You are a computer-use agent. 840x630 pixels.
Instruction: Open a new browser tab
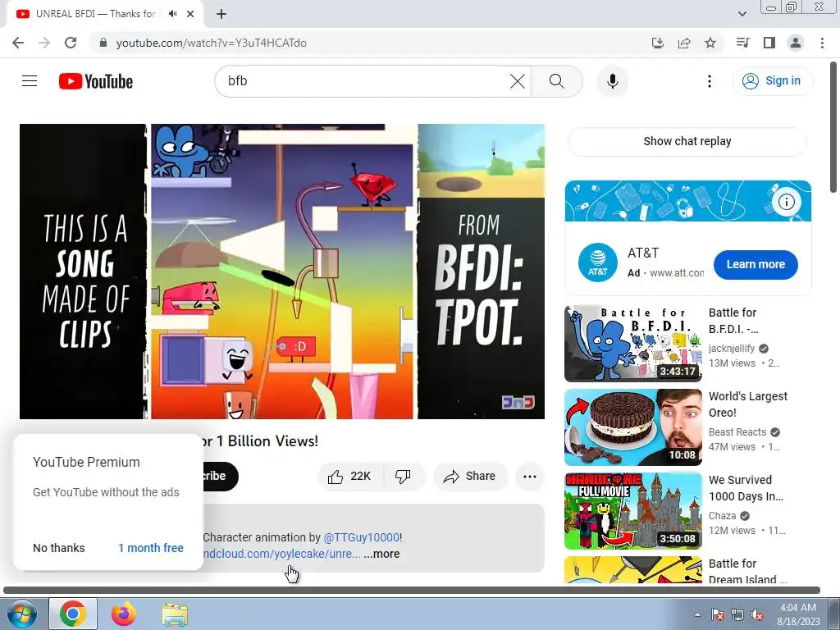coord(221,14)
